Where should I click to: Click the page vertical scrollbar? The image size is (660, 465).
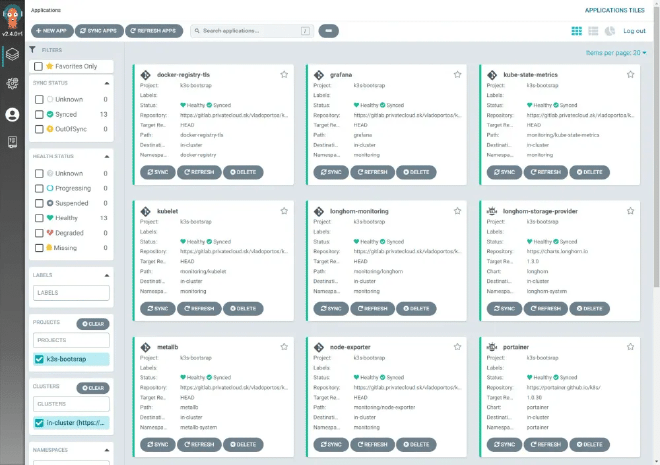point(657,147)
